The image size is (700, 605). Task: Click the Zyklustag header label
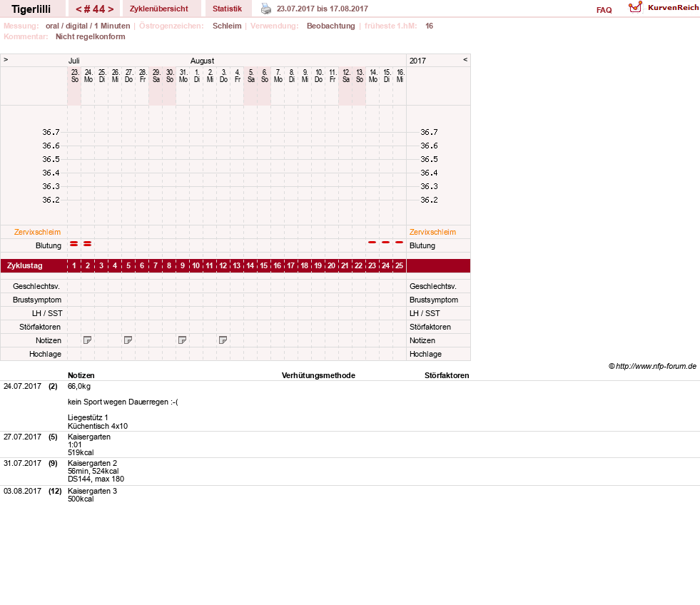pos(24,265)
